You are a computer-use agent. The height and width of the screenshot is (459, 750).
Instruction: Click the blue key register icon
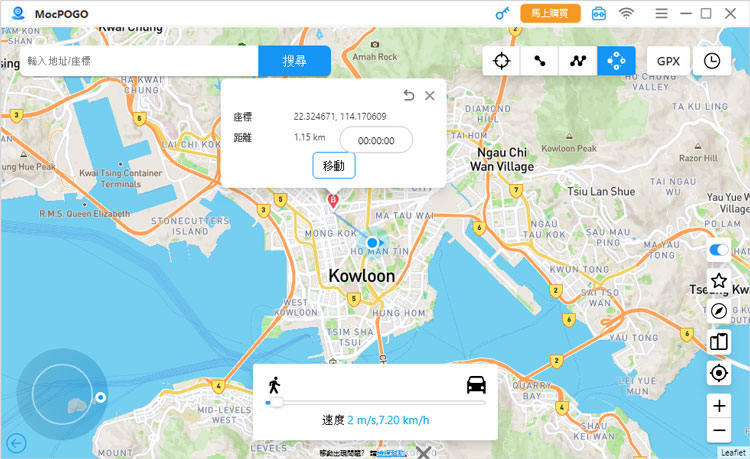(x=503, y=14)
